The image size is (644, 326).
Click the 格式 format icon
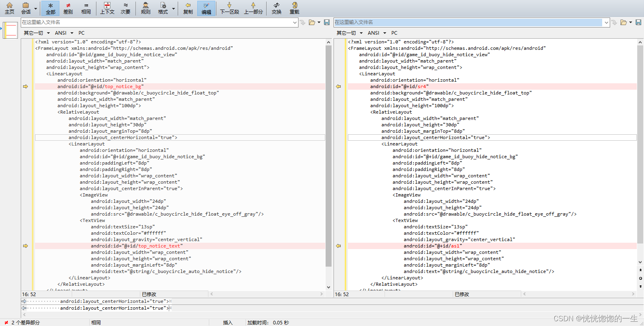click(163, 8)
